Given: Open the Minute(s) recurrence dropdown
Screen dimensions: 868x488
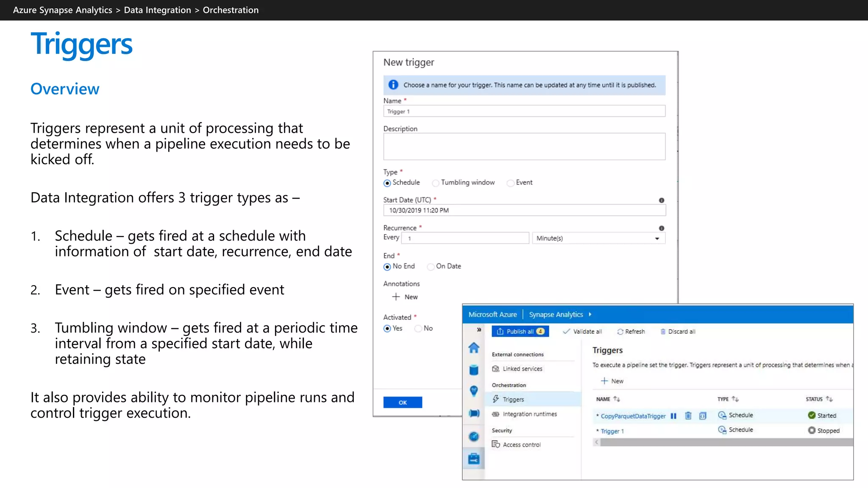Looking at the screenshot, I should click(598, 238).
